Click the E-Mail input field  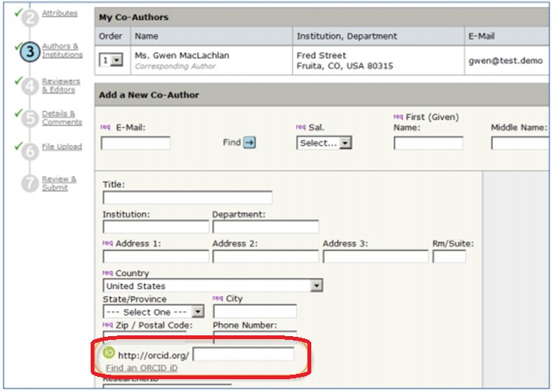point(135,143)
